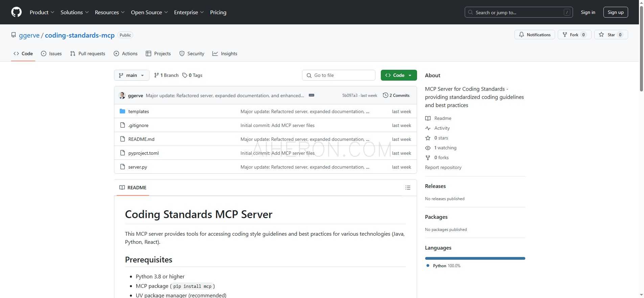
Task: Focus the Go to file input
Action: pos(339,75)
